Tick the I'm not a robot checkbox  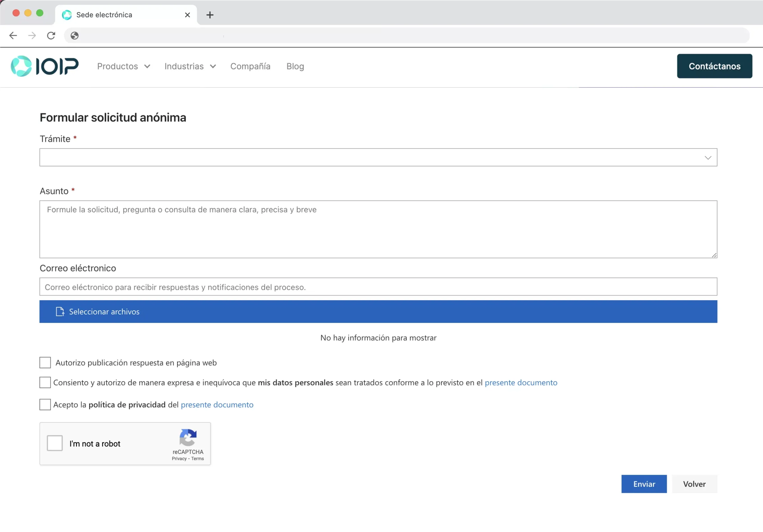click(55, 443)
